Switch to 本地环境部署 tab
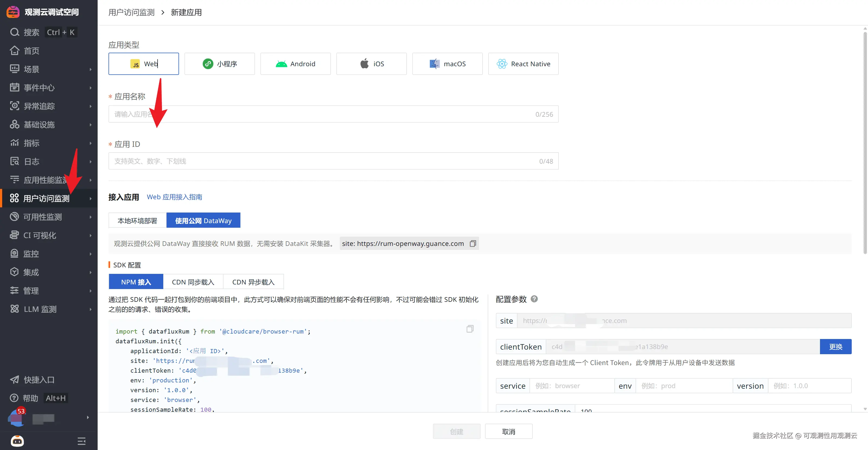 [137, 220]
